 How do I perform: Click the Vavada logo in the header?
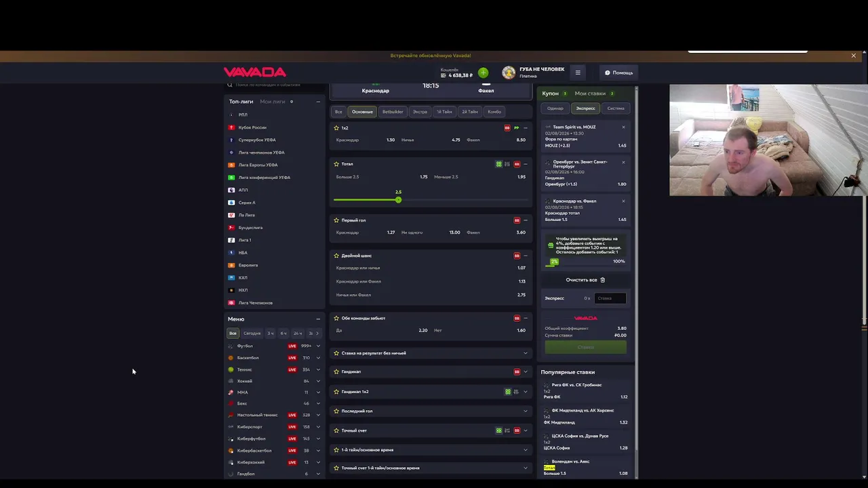pyautogui.click(x=255, y=73)
